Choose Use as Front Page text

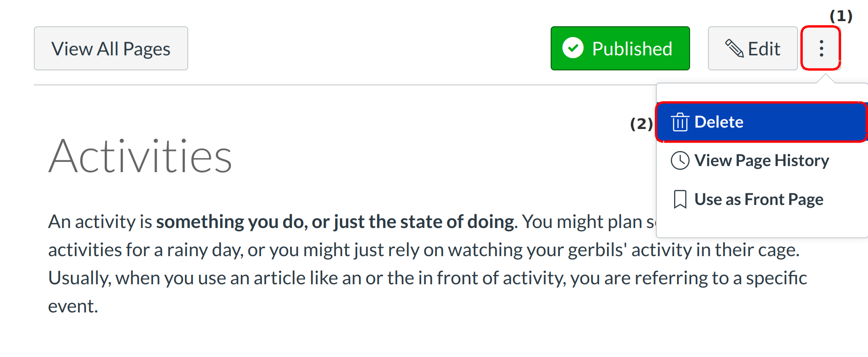click(x=759, y=199)
